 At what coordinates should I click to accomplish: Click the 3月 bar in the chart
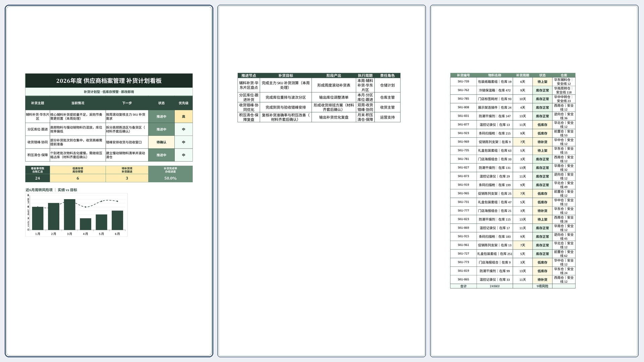tap(69, 215)
